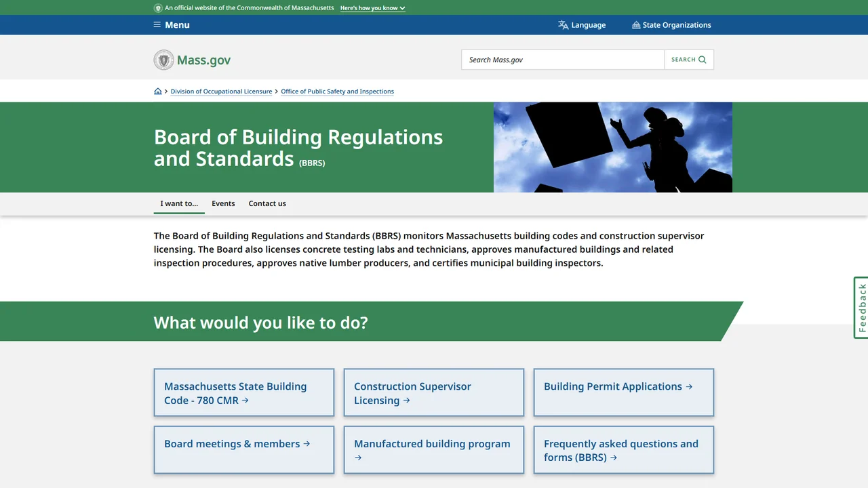The height and width of the screenshot is (488, 868).
Task: Click the search magnifying glass icon
Action: click(703, 60)
